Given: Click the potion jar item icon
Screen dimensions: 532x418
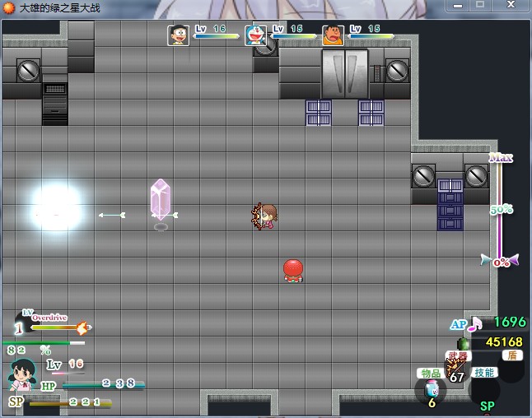Looking at the screenshot, I should tap(432, 388).
